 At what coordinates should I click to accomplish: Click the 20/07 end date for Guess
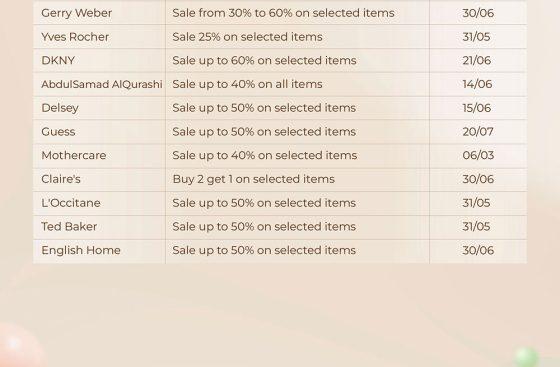[478, 132]
